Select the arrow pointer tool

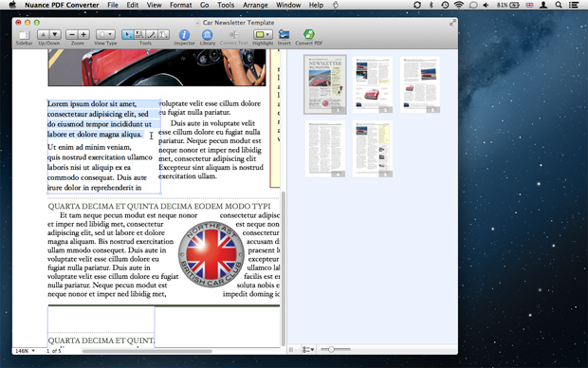tap(127, 35)
